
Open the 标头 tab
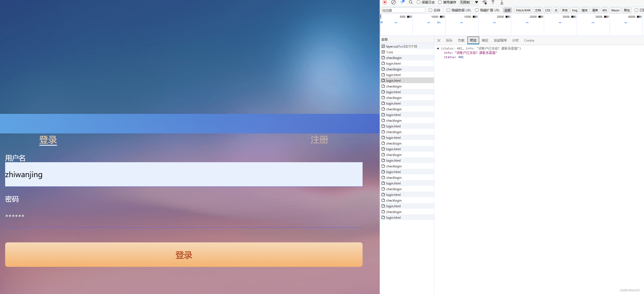(449, 40)
